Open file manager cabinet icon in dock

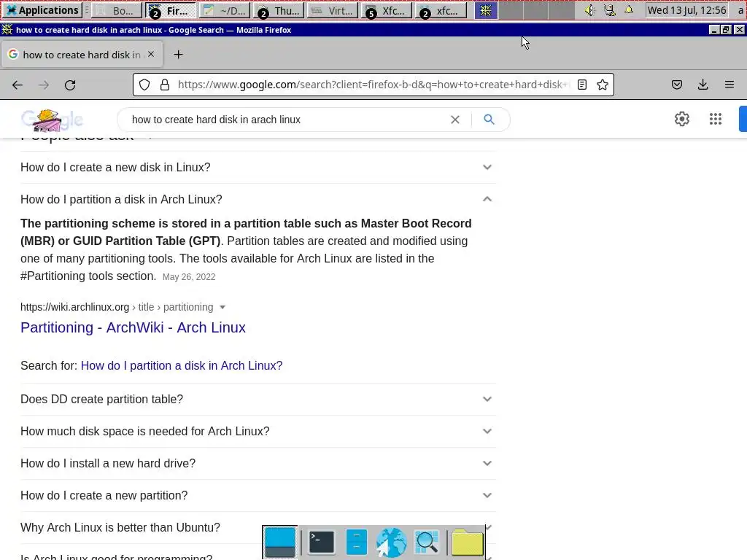coord(356,542)
